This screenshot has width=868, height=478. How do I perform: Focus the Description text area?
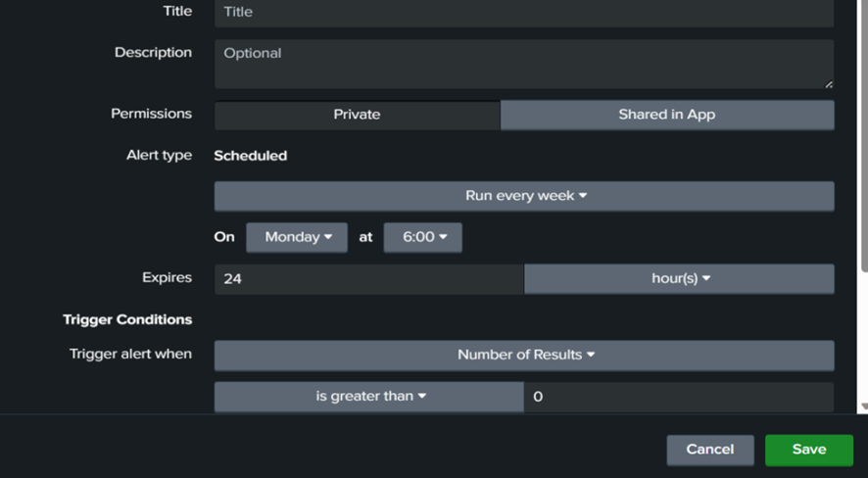click(524, 64)
